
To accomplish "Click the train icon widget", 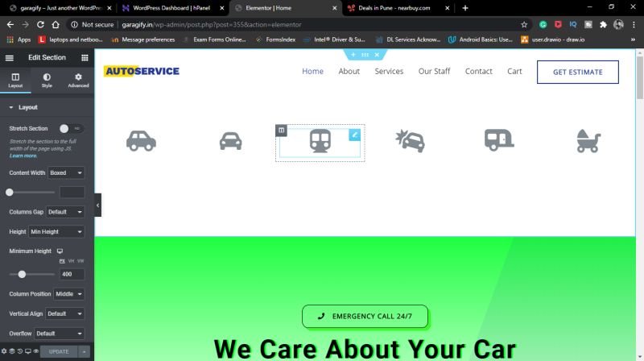I will (x=320, y=141).
